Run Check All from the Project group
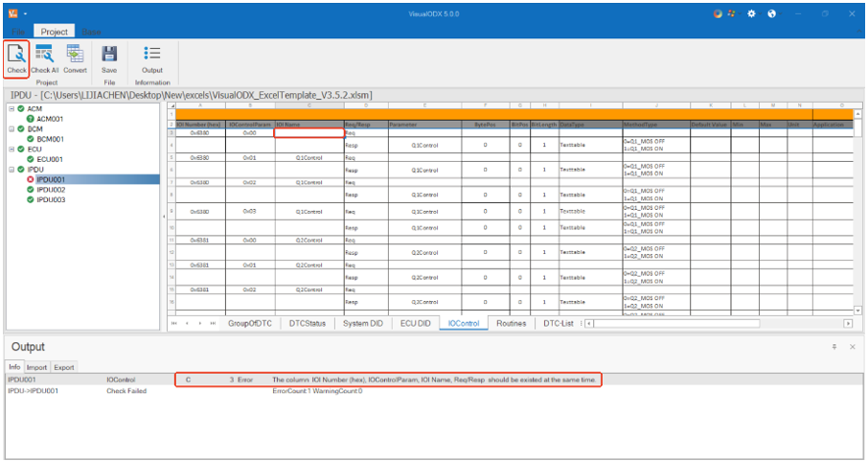 [44, 58]
